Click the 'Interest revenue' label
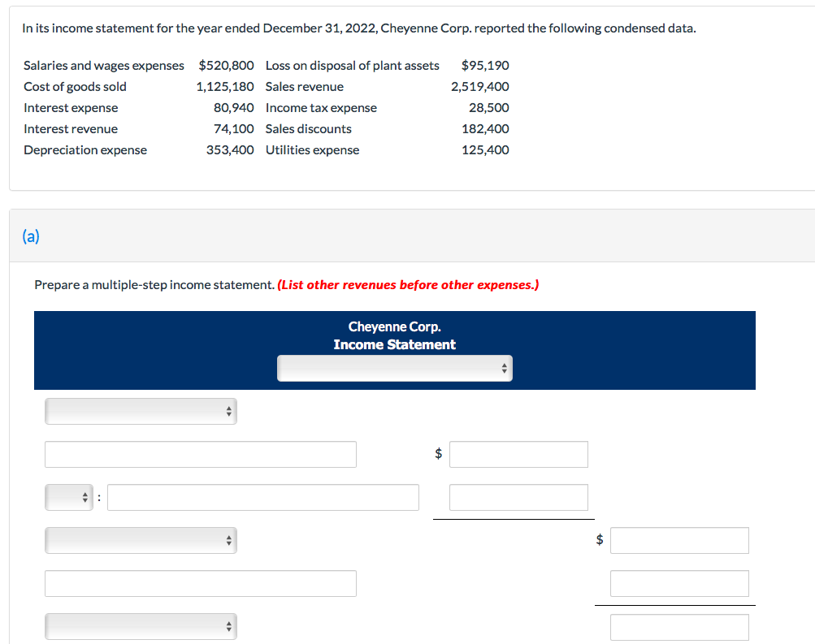Screen dimensions: 815x644 [x=71, y=129]
